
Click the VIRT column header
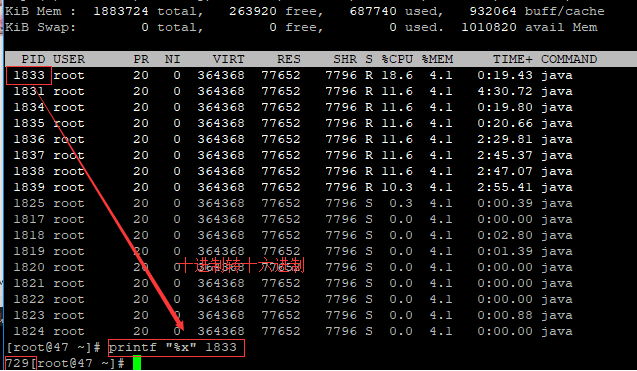pos(228,59)
